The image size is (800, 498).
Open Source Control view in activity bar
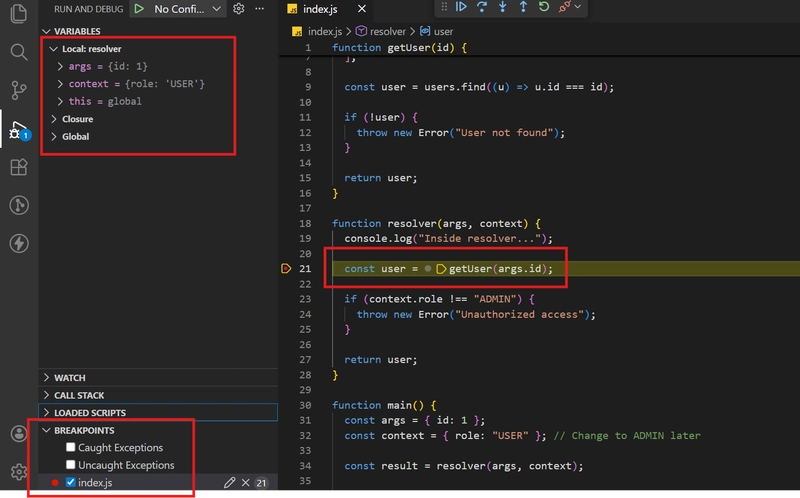19,90
